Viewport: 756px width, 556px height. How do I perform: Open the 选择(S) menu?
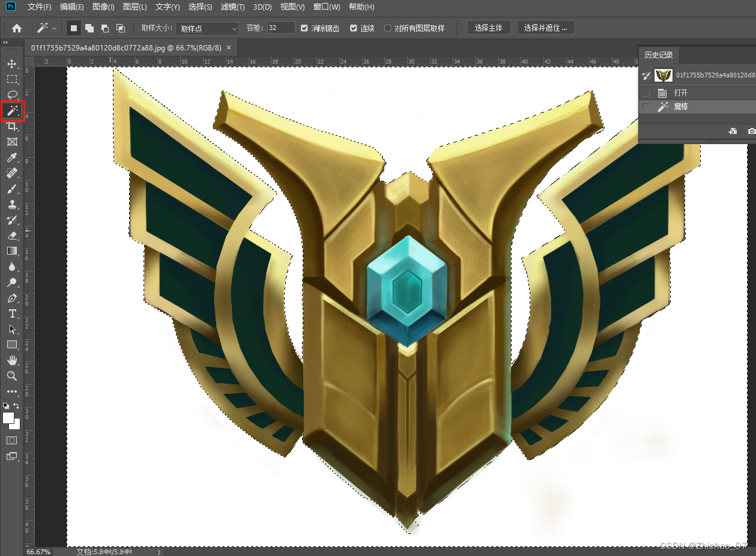tap(200, 7)
